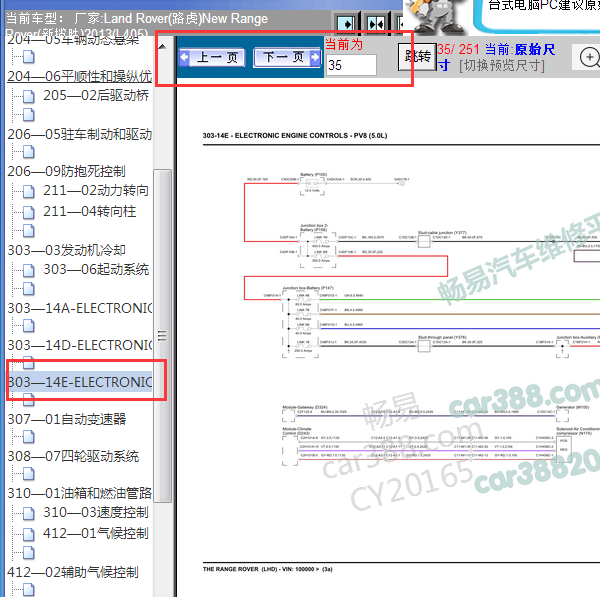This screenshot has height=597, width=600.
Task: Open 205—02后驱动桥 in the tree
Action: point(96,96)
